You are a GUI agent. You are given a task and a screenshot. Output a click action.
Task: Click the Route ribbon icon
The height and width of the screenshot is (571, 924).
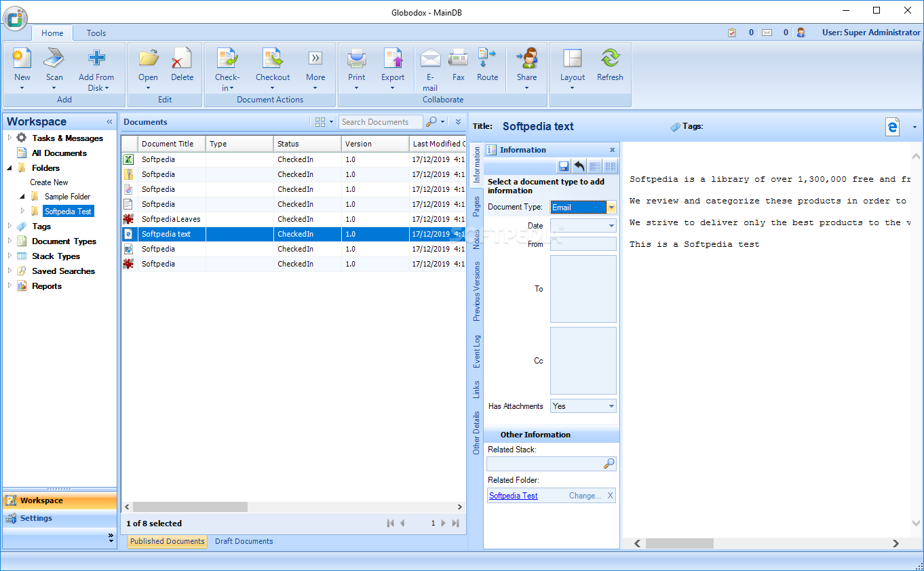click(487, 59)
